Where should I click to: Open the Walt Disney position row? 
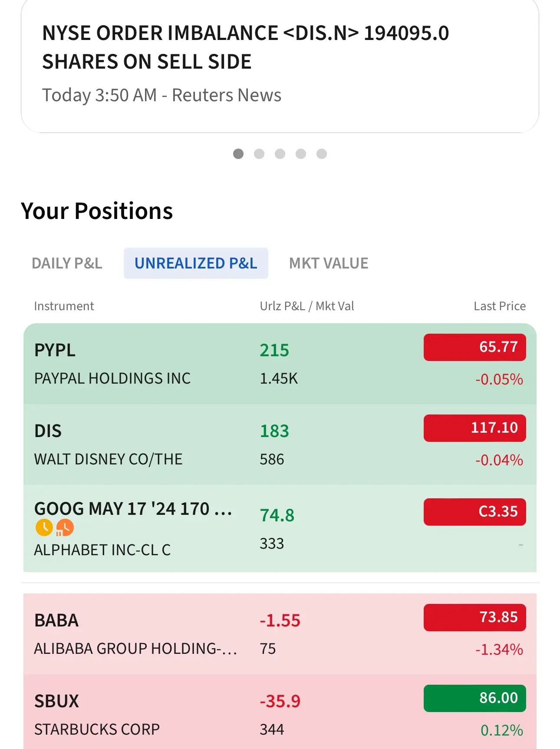[130, 445]
